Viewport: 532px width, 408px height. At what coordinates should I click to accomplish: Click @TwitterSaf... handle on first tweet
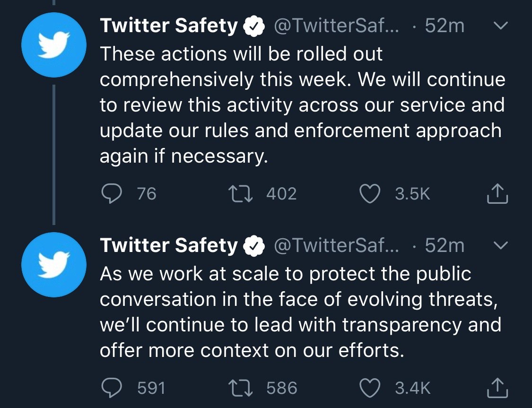tap(337, 26)
